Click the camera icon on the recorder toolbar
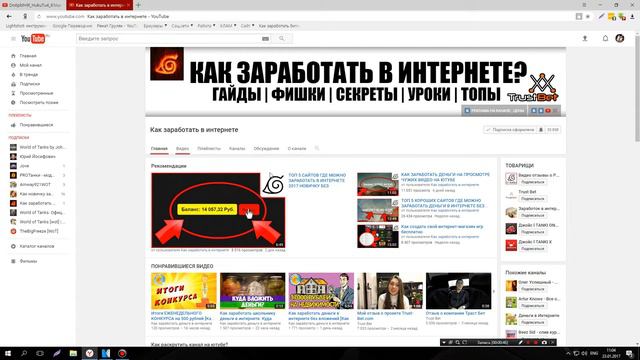 click(544, 342)
